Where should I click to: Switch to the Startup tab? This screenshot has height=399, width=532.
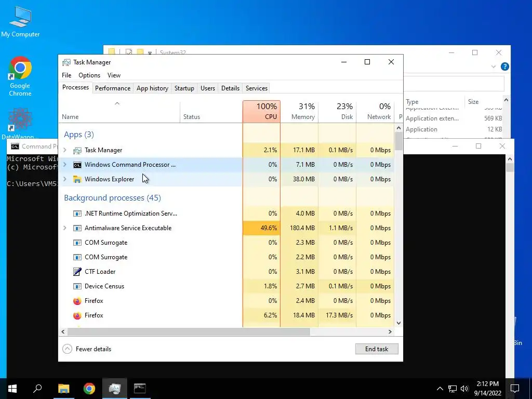(x=184, y=88)
